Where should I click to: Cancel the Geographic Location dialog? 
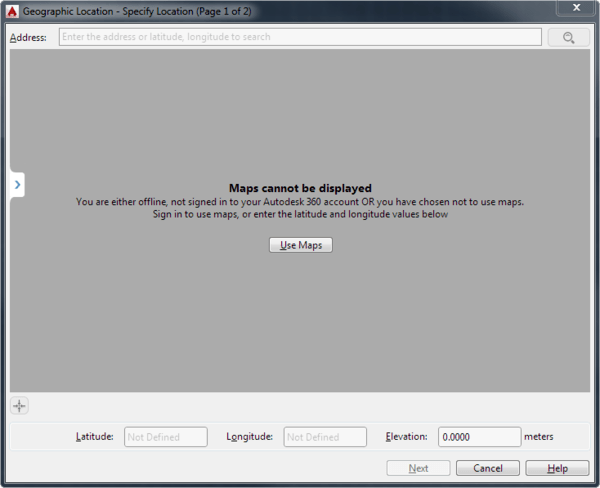(488, 468)
